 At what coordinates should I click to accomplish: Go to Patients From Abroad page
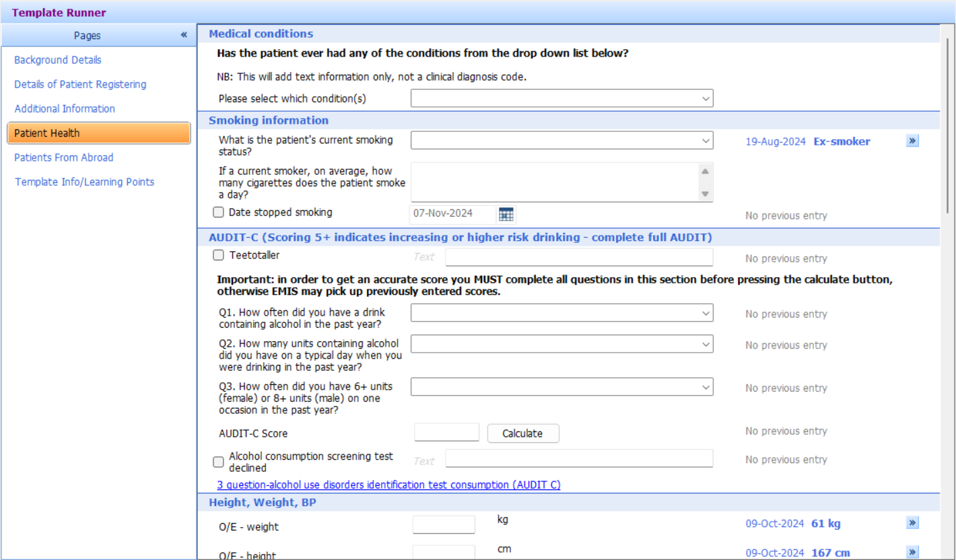64,157
